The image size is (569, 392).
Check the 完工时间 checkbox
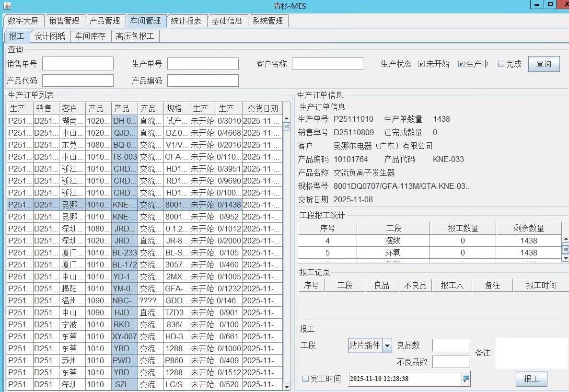pyautogui.click(x=305, y=379)
